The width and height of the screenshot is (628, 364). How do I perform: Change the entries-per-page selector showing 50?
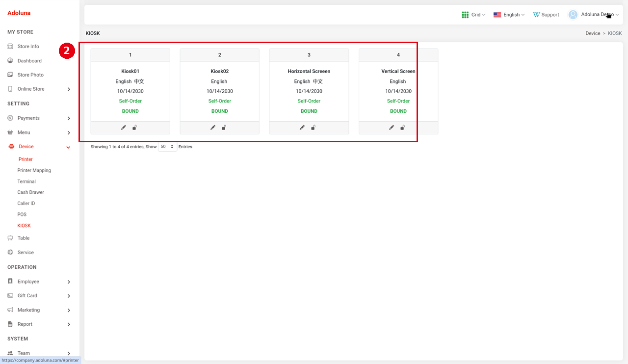click(x=167, y=147)
